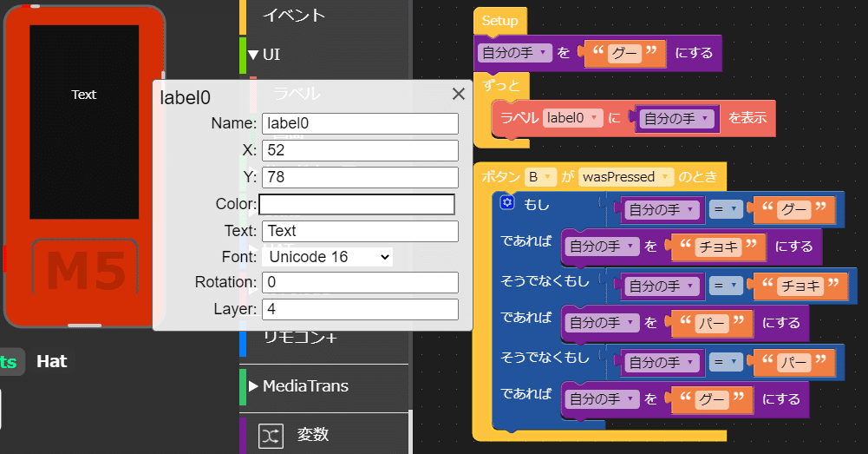Click the ずっと loop block

click(501, 85)
